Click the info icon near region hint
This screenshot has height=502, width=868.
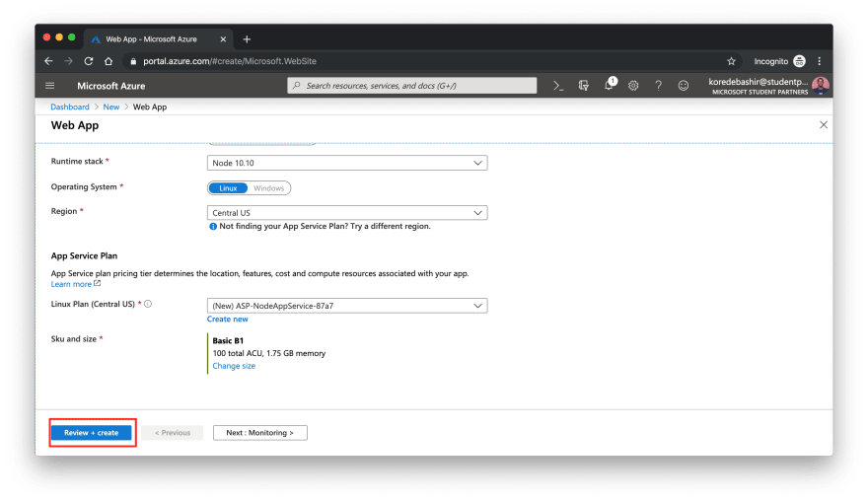pos(213,227)
